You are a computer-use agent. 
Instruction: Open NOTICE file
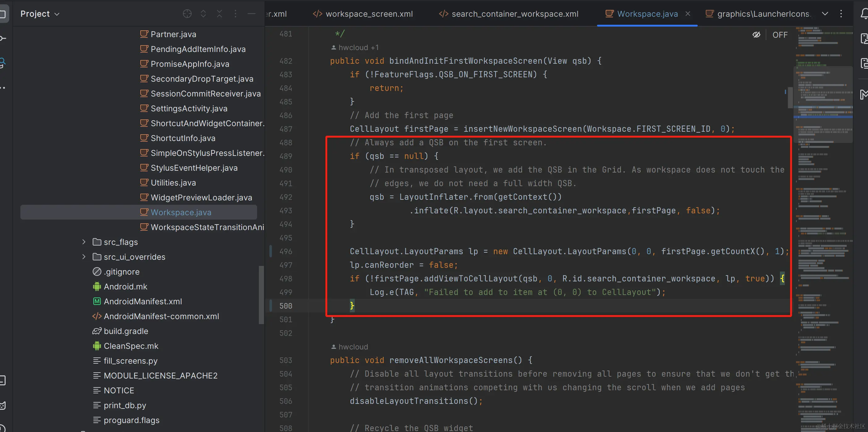pyautogui.click(x=113, y=390)
